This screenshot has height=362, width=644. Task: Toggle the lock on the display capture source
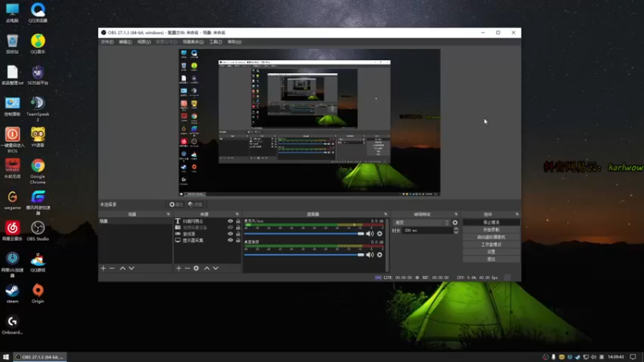click(237, 240)
